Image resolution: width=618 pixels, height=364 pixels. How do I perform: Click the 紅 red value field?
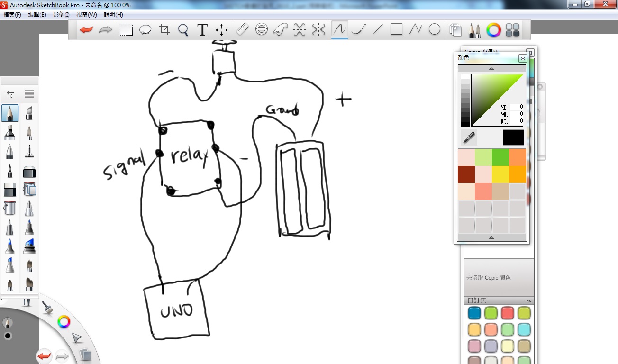click(x=517, y=107)
